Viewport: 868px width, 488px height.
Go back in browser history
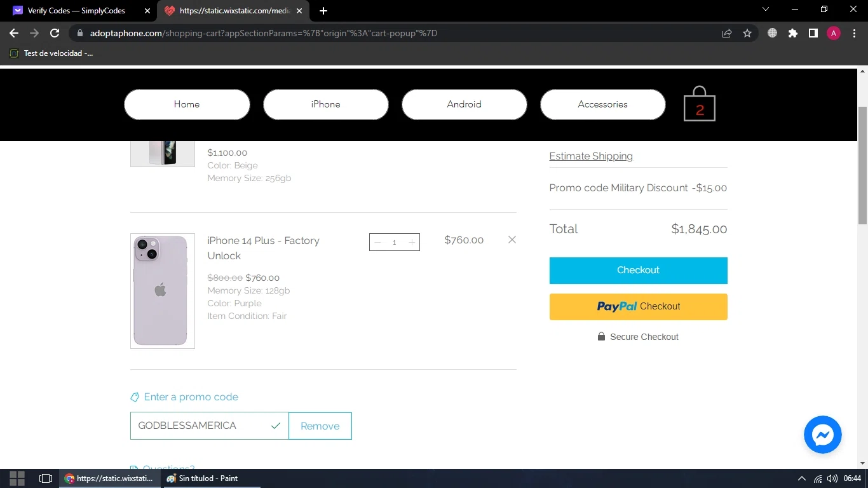pos(14,33)
